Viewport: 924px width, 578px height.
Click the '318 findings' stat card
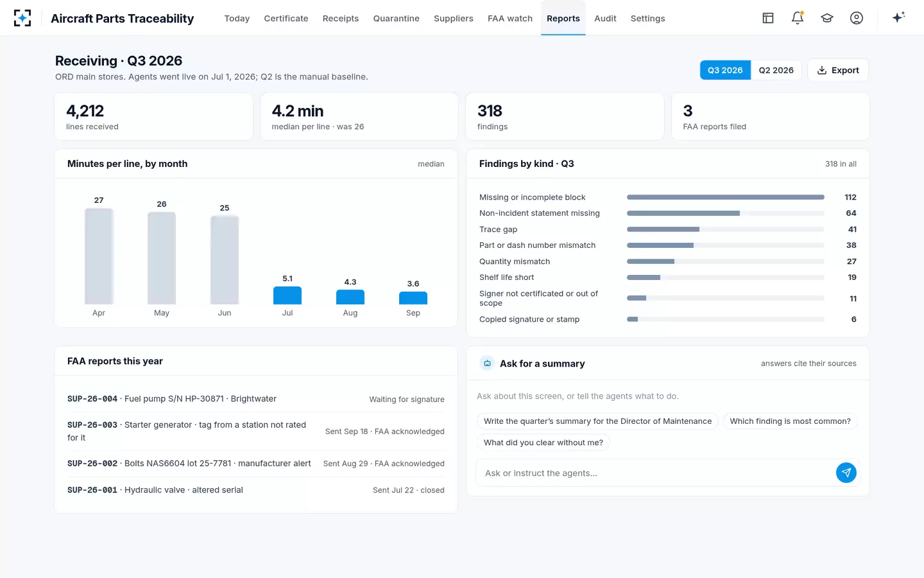[x=565, y=116]
